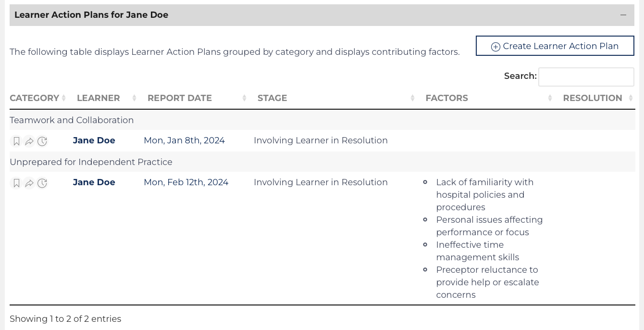Toggle sorting on the STAGE column
The height and width of the screenshot is (330, 644).
[x=272, y=98]
